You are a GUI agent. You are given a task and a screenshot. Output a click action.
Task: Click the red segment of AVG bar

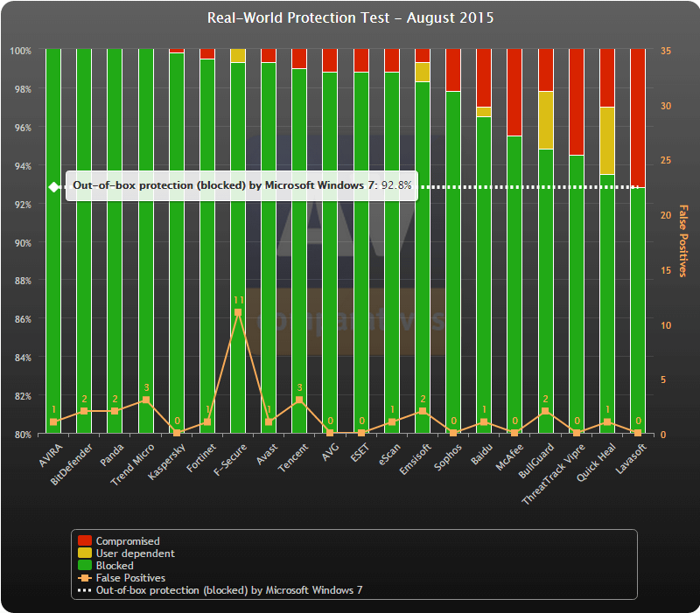click(x=330, y=60)
